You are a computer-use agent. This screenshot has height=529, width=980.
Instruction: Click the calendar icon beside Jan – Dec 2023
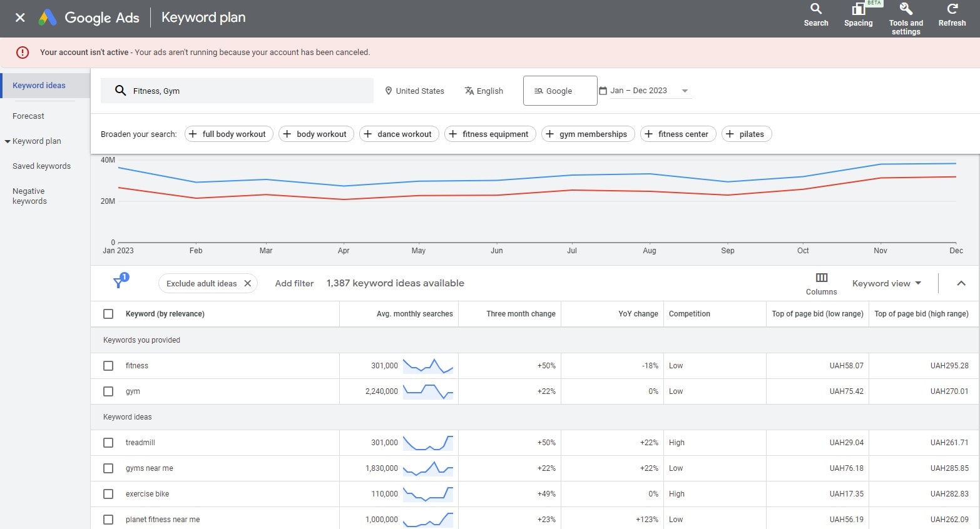[603, 91]
